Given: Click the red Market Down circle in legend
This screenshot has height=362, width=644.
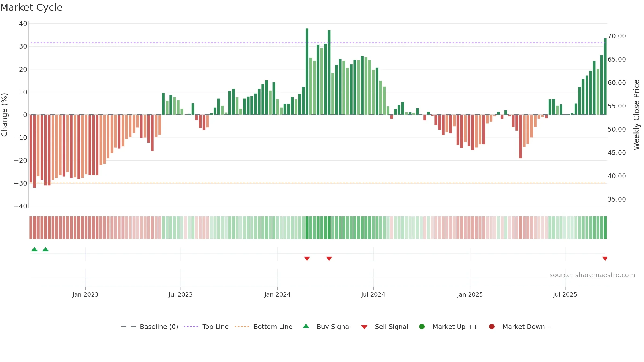Looking at the screenshot, I should [492, 327].
